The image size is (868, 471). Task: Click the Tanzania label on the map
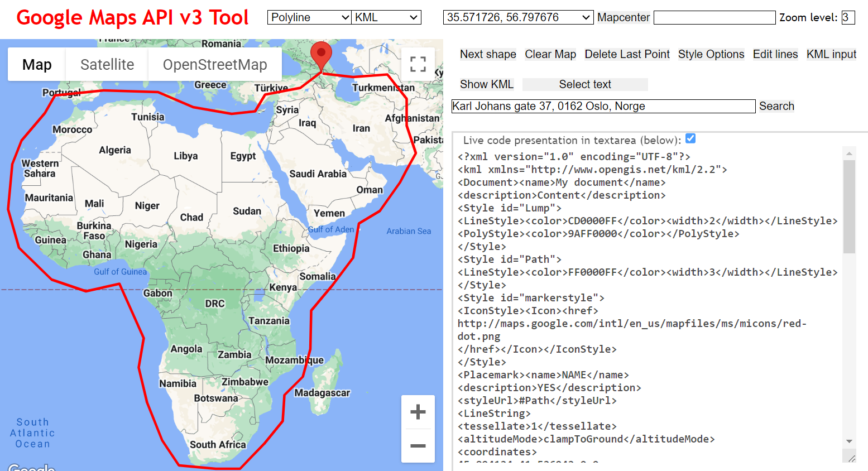(269, 321)
